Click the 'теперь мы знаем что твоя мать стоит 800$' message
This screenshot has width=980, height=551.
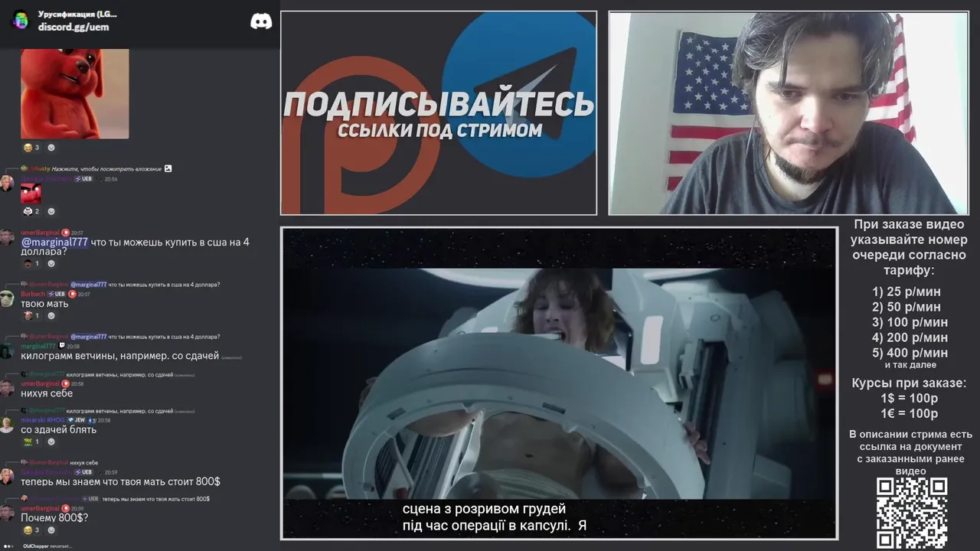click(120, 481)
